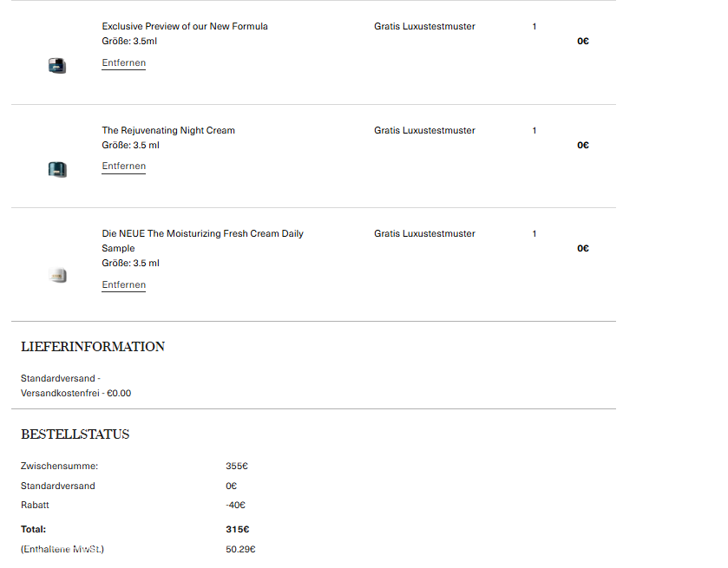Viewport: 728px width, 568px height.
Task: Click the Exclusive Preview sample product thumbnail
Action: coord(57,65)
